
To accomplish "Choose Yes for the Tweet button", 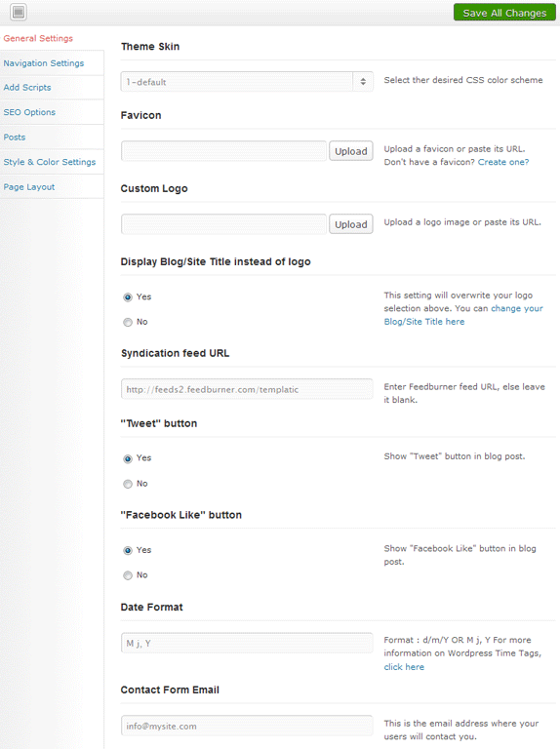I will [x=128, y=458].
